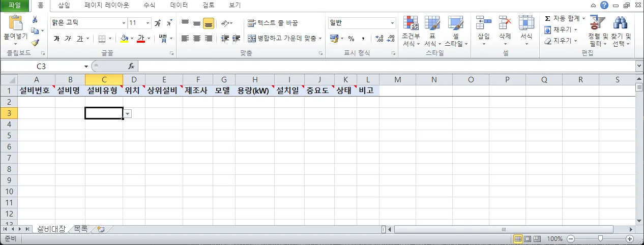Decrease indent icon

pyautogui.click(x=224, y=39)
